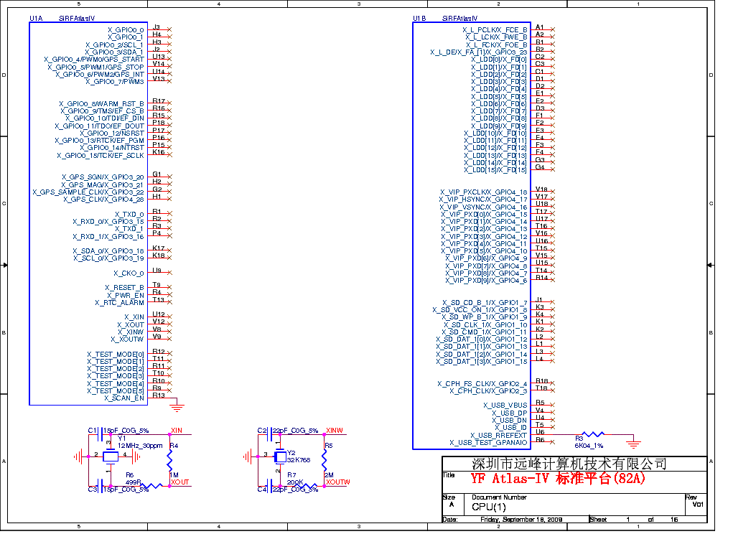Click the X_LDD[0]/X_FD[0] pin label
This screenshot has width=756, height=534.
[x=499, y=60]
